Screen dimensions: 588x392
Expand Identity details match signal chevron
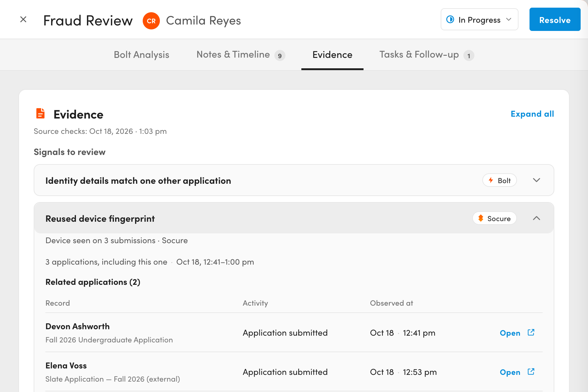(537, 180)
